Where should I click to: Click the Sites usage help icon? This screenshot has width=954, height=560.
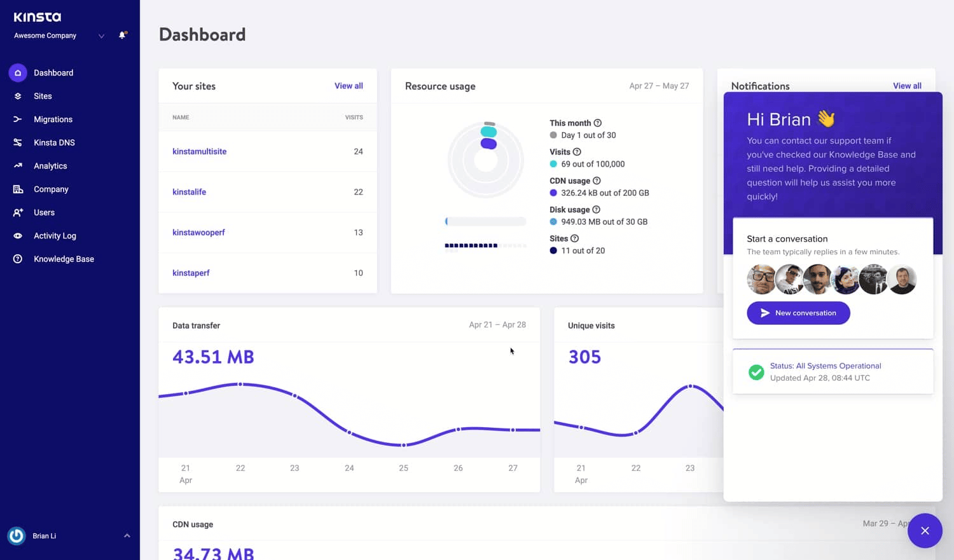(x=574, y=238)
